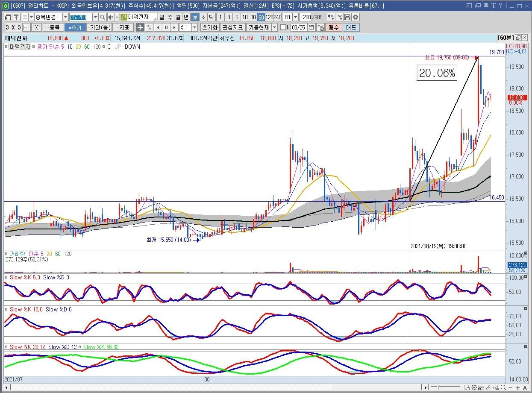
Task: Switch to 월 monthly chart period
Action: coord(178,17)
